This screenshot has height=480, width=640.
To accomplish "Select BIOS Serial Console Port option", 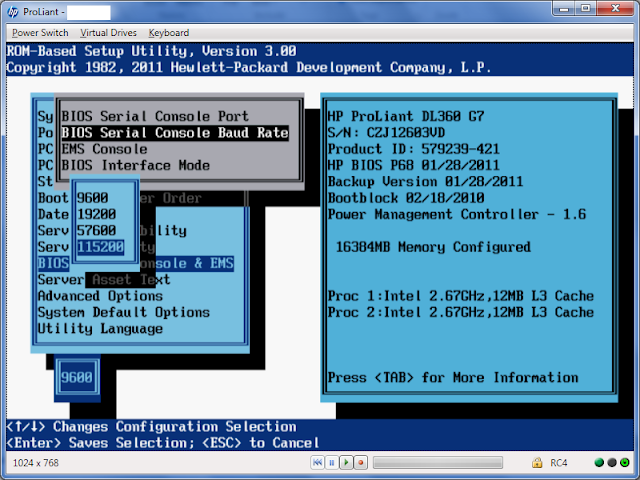I will [x=155, y=116].
